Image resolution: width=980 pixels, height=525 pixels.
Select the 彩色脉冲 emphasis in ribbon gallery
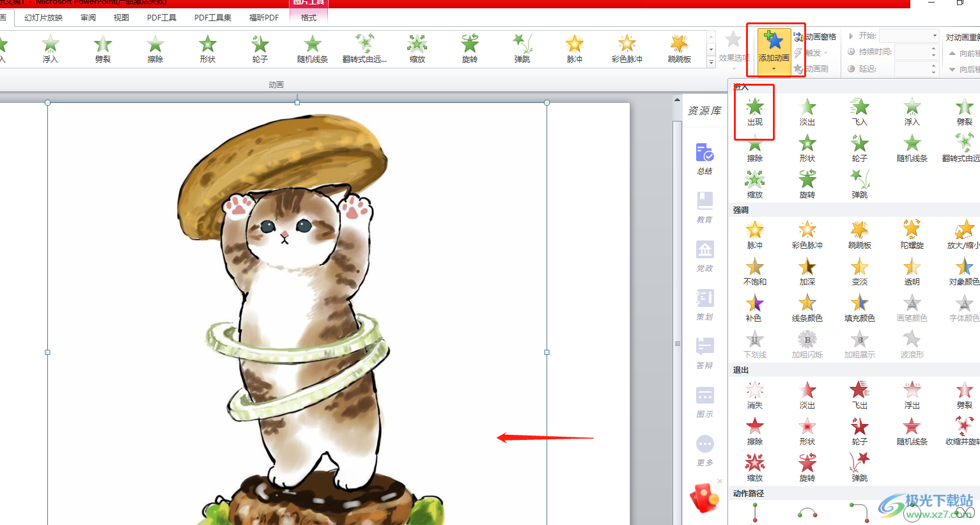point(627,49)
